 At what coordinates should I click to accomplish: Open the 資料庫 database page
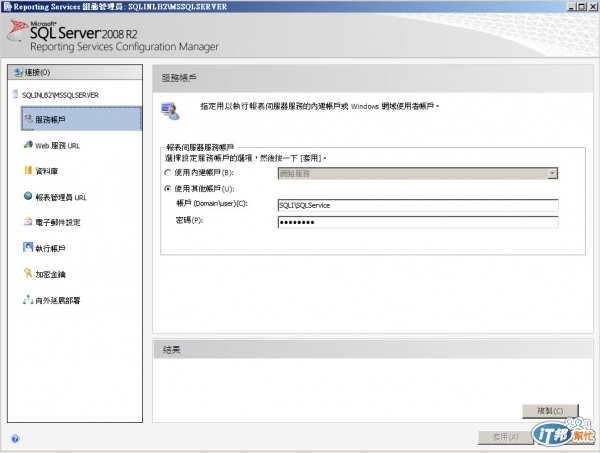tap(46, 171)
